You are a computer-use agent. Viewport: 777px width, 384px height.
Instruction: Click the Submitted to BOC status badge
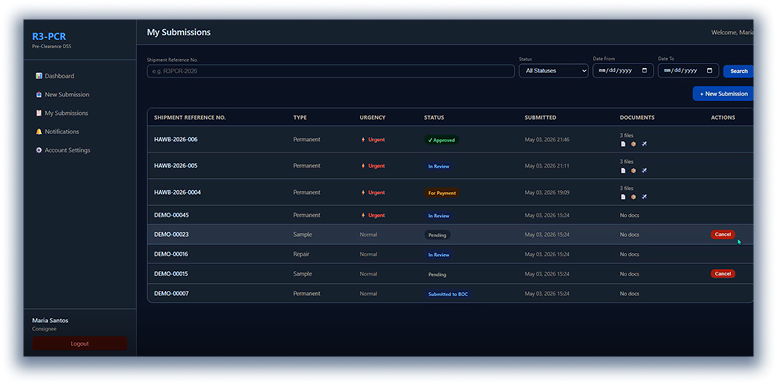pos(448,294)
